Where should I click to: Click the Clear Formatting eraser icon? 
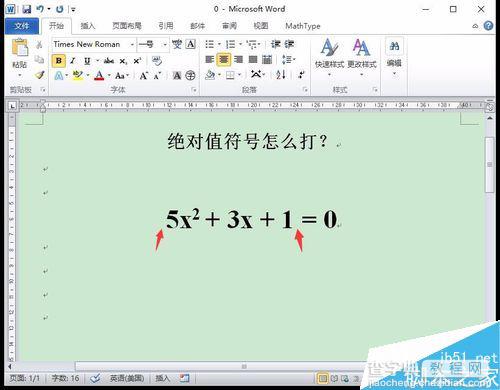[x=157, y=61]
